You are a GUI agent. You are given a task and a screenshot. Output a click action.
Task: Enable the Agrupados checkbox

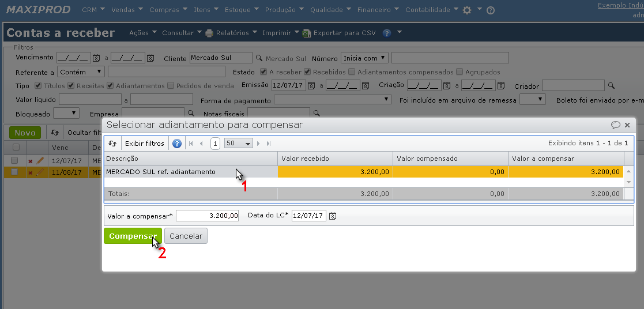(460, 71)
